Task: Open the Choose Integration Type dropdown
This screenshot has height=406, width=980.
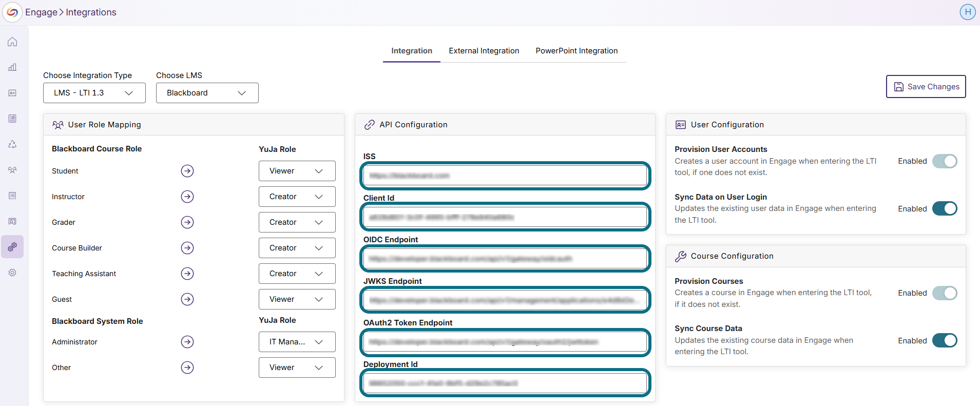Action: point(94,93)
